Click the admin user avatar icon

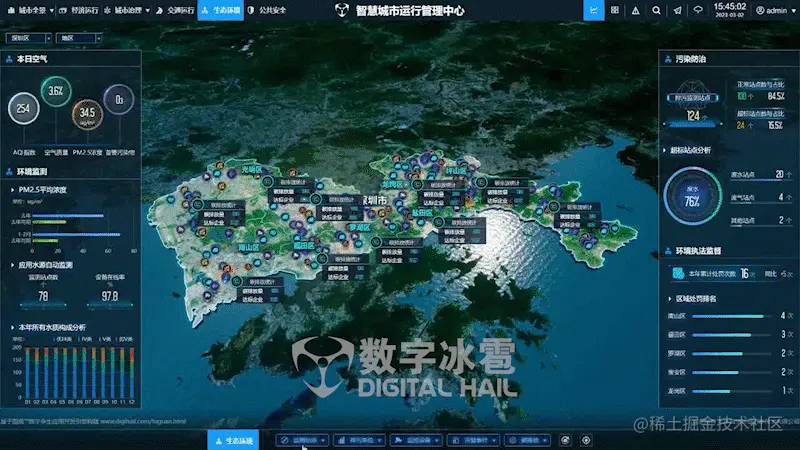pos(760,10)
